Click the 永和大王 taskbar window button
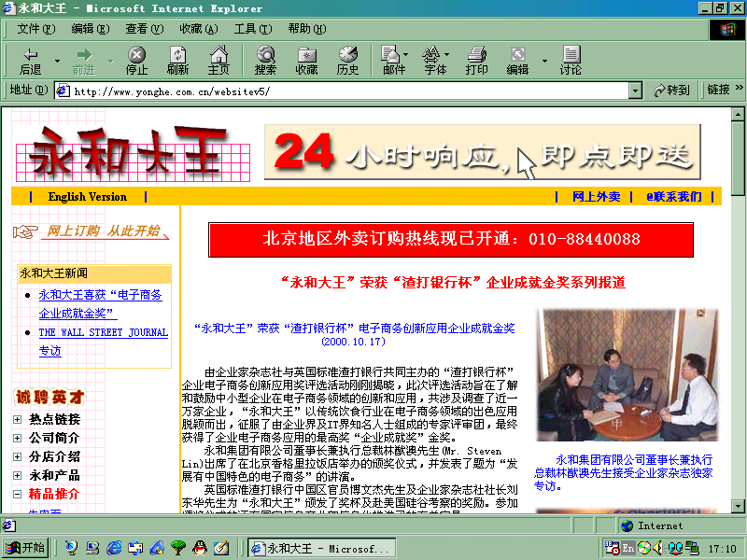The width and height of the screenshot is (747, 560). [322, 549]
